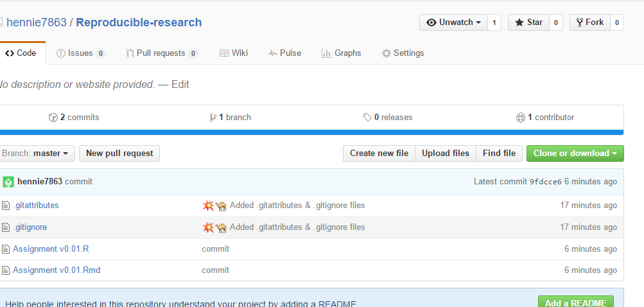Screen dimensions: 644x307
Task: Switch to the Issues tab
Action: click(80, 53)
